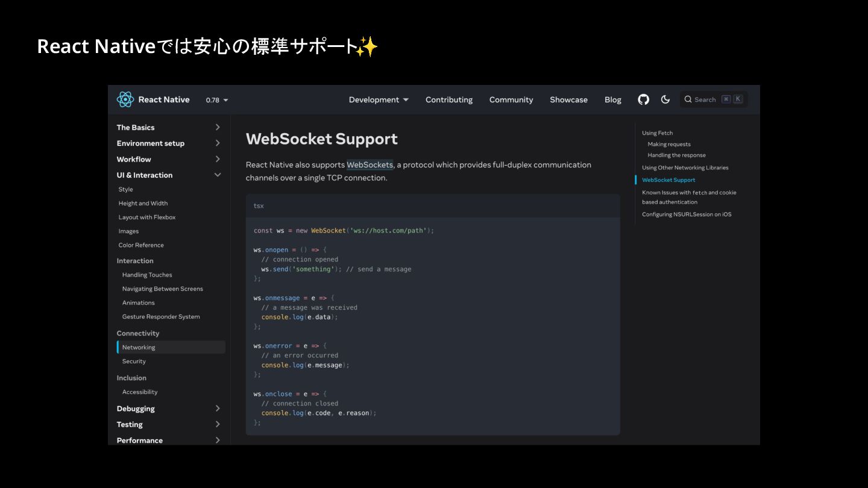Open the Development dropdown menu
This screenshot has height=488, width=868.
pyautogui.click(x=379, y=99)
